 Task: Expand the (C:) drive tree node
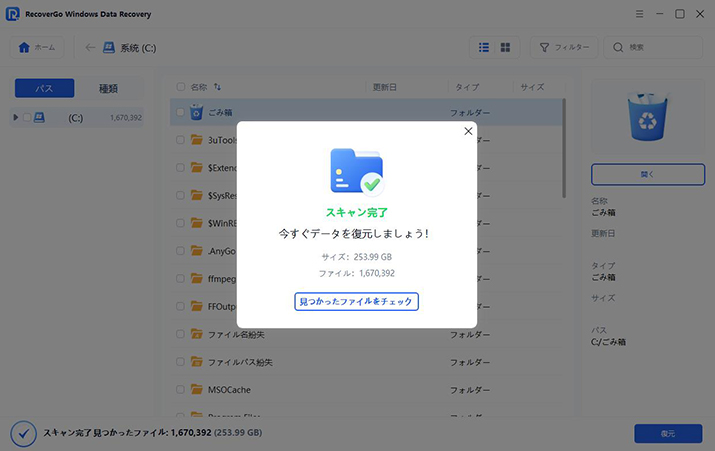point(16,118)
